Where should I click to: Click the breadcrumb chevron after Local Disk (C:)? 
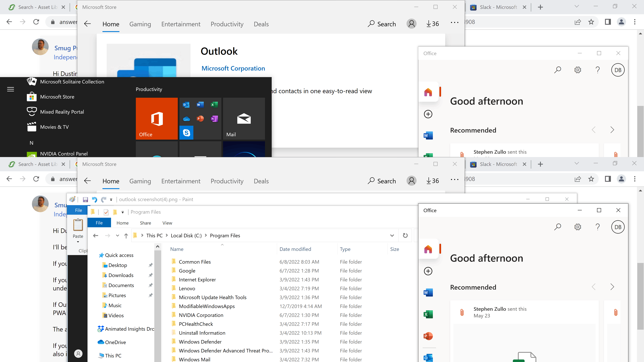(x=206, y=235)
